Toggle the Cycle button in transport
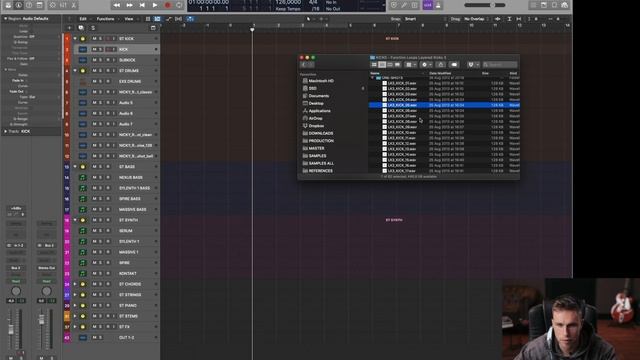The width and height of the screenshot is (640, 360). click(x=179, y=5)
